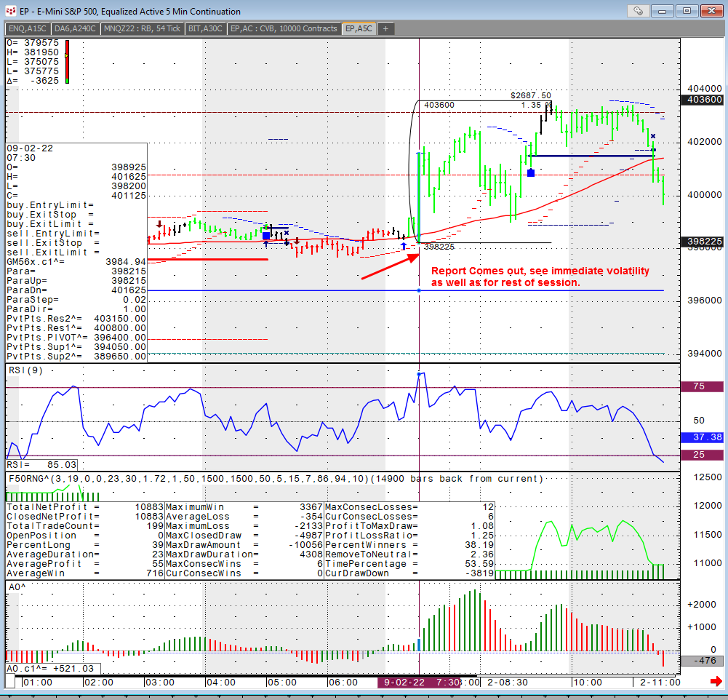Click the 9-02-22 7:30 time cursor label
The width and height of the screenshot is (728, 700).
click(x=418, y=682)
